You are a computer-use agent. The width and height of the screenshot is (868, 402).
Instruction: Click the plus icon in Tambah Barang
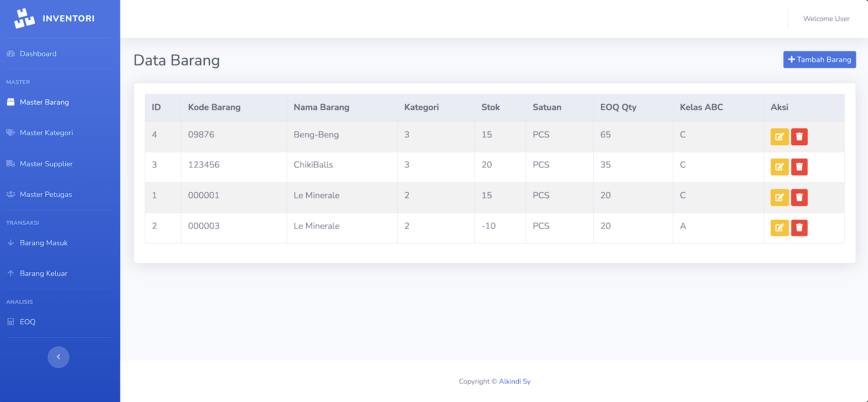792,59
